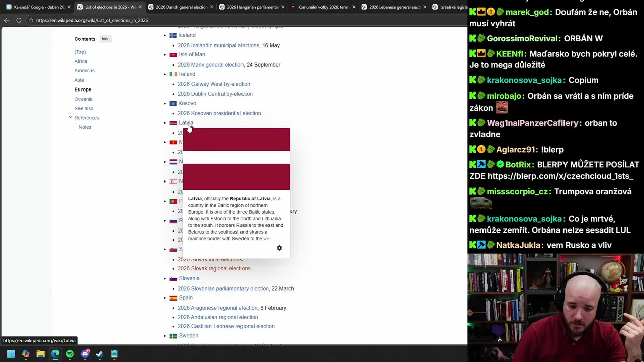Screen dimensions: 644x362
Task: Jump to Africa section in Contents
Action: (80, 61)
